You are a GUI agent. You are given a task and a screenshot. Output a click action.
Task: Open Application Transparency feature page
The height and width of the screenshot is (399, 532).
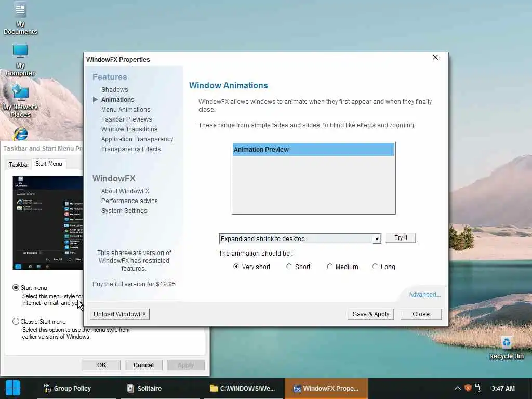click(137, 139)
